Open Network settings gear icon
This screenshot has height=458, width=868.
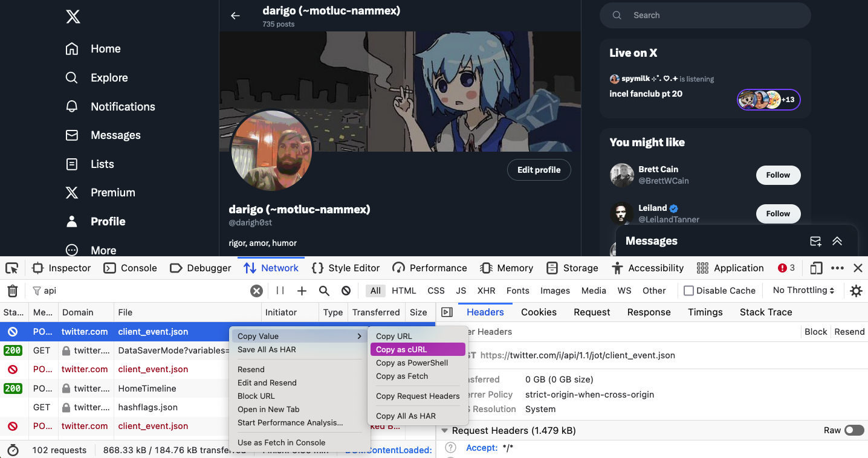coord(856,291)
